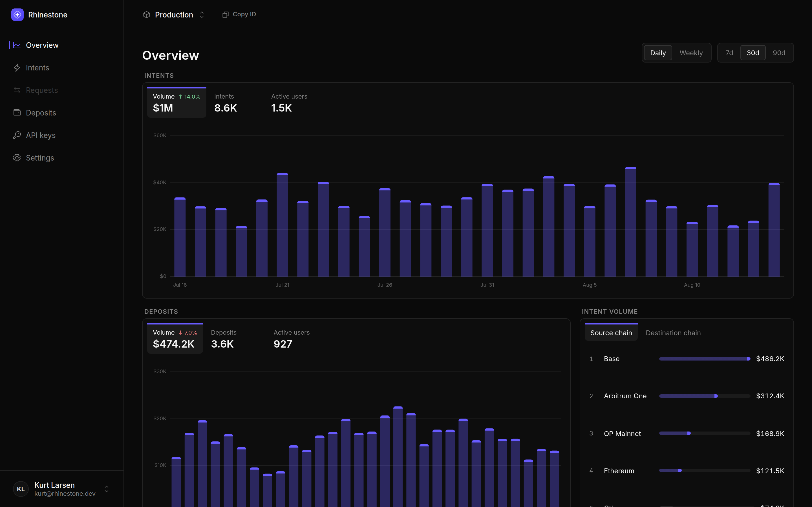
Task: Open API keys via the key icon
Action: pyautogui.click(x=17, y=135)
